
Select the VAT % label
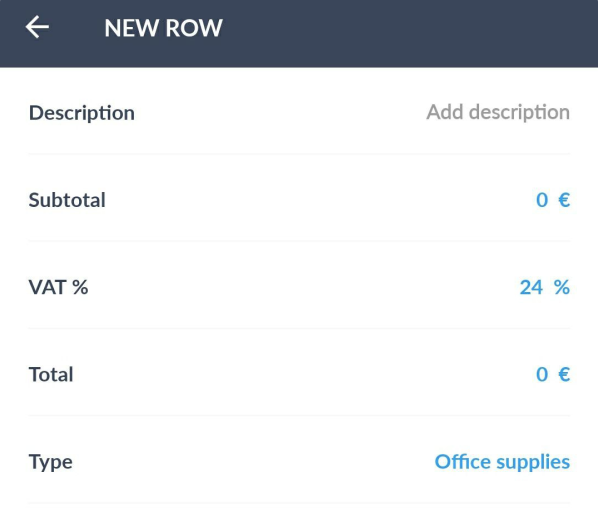pos(58,287)
